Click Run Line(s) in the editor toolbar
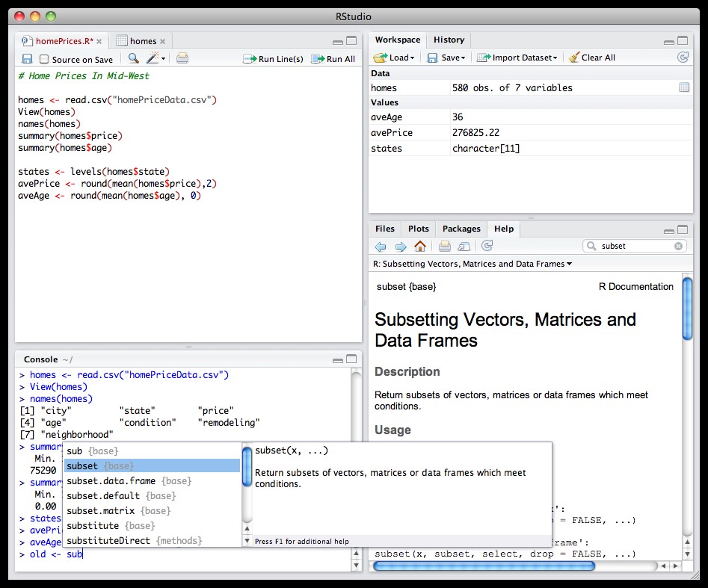This screenshot has width=708, height=588. coord(273,59)
